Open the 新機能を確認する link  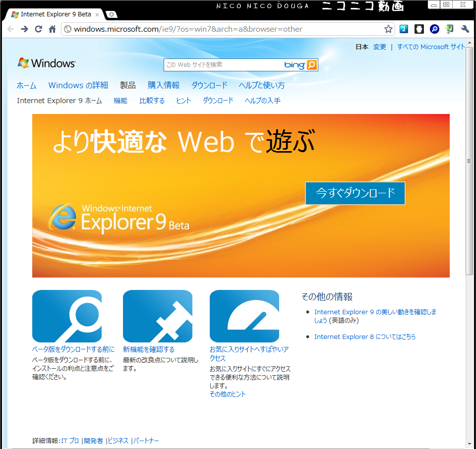[149, 349]
